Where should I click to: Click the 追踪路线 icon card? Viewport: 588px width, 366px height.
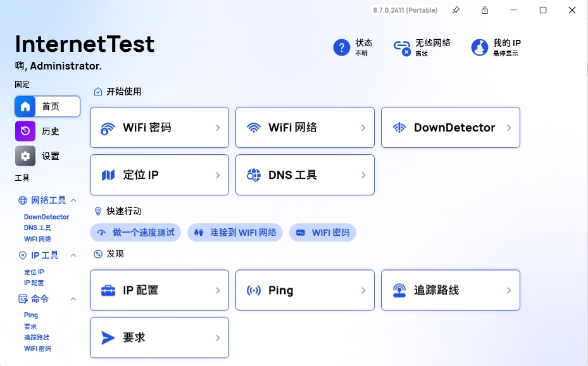tap(451, 290)
